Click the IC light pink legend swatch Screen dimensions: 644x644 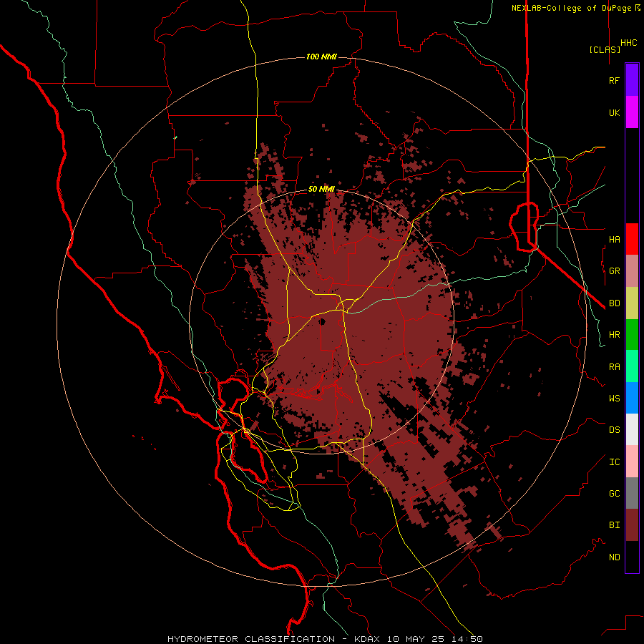(632, 462)
